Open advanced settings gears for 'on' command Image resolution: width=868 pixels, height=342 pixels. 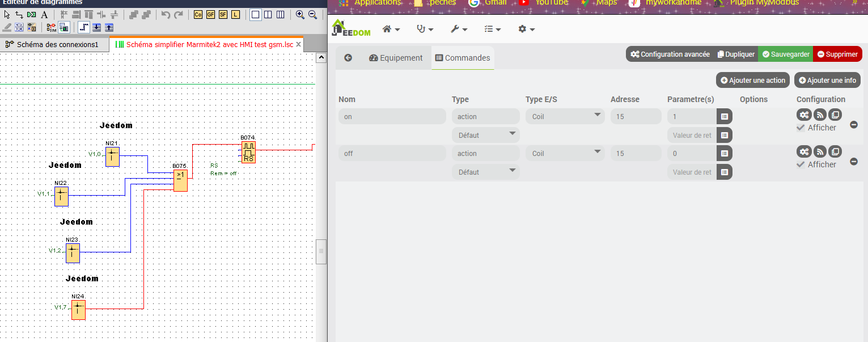[804, 115]
